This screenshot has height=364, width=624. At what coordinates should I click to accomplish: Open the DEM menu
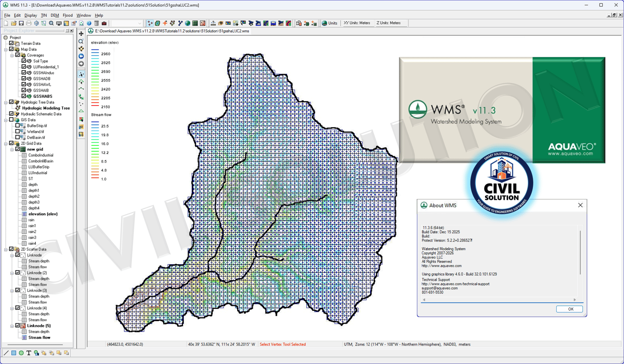pyautogui.click(x=54, y=15)
